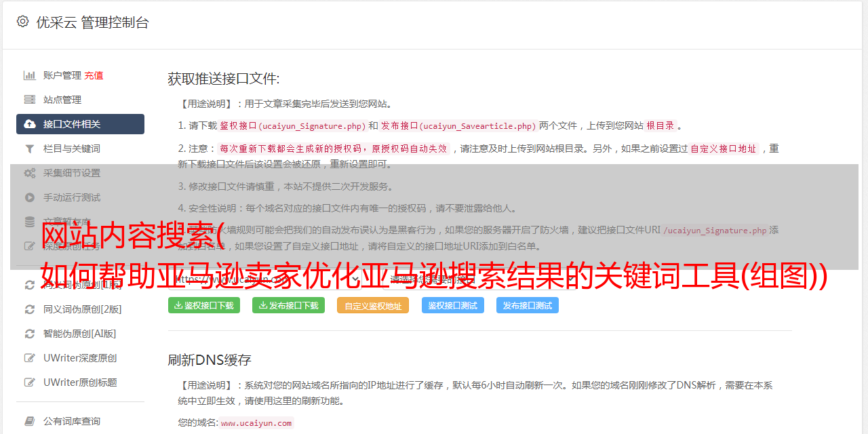Click the www.ucaiyun.com domain text
The width and height of the screenshot is (868, 434).
click(256, 423)
